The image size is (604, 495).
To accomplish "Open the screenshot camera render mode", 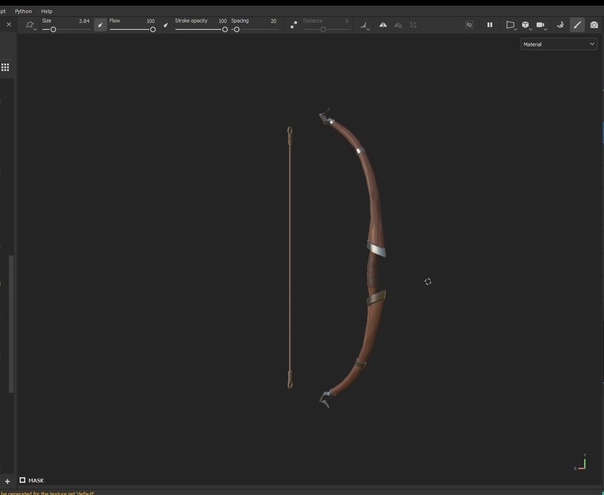I will pyautogui.click(x=594, y=25).
